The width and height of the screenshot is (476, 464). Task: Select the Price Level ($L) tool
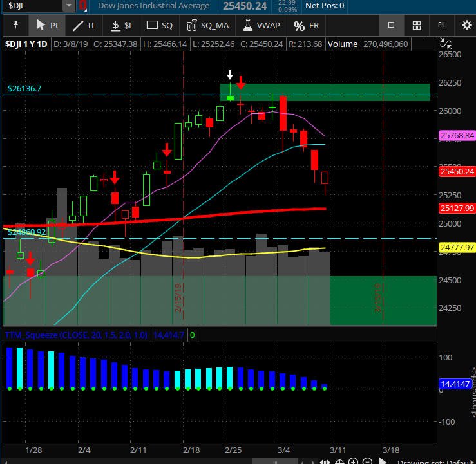click(x=122, y=25)
